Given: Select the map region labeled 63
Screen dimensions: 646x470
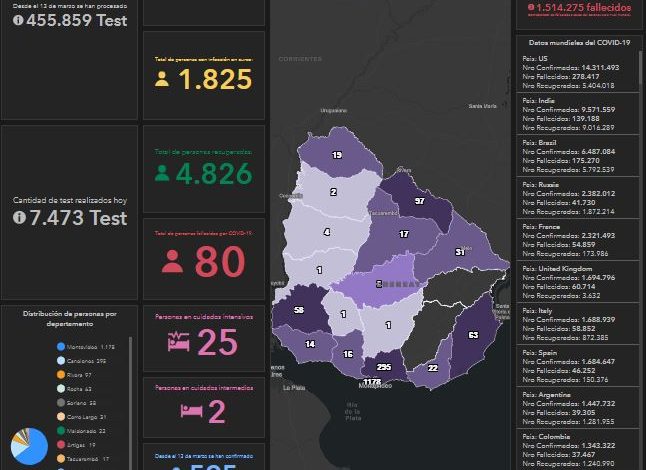Looking at the screenshot, I should pos(473,335).
